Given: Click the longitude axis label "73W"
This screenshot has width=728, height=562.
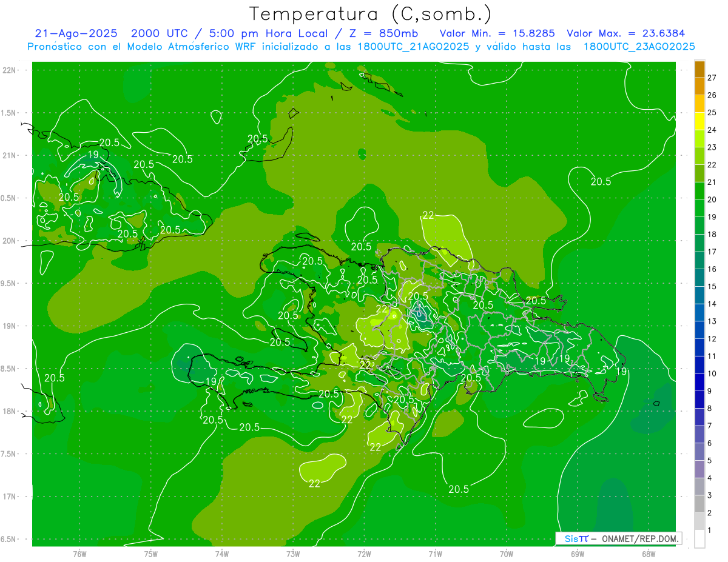Looking at the screenshot, I should [x=293, y=554].
